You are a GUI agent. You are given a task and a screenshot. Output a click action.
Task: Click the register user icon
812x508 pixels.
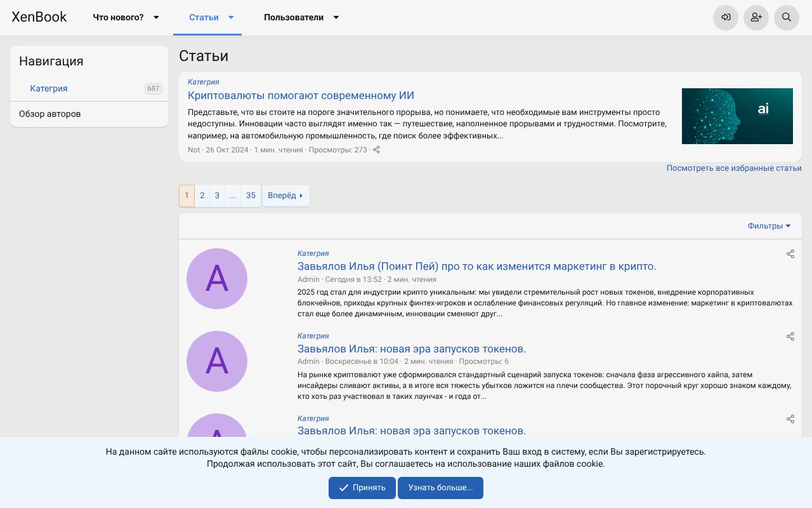coord(756,17)
